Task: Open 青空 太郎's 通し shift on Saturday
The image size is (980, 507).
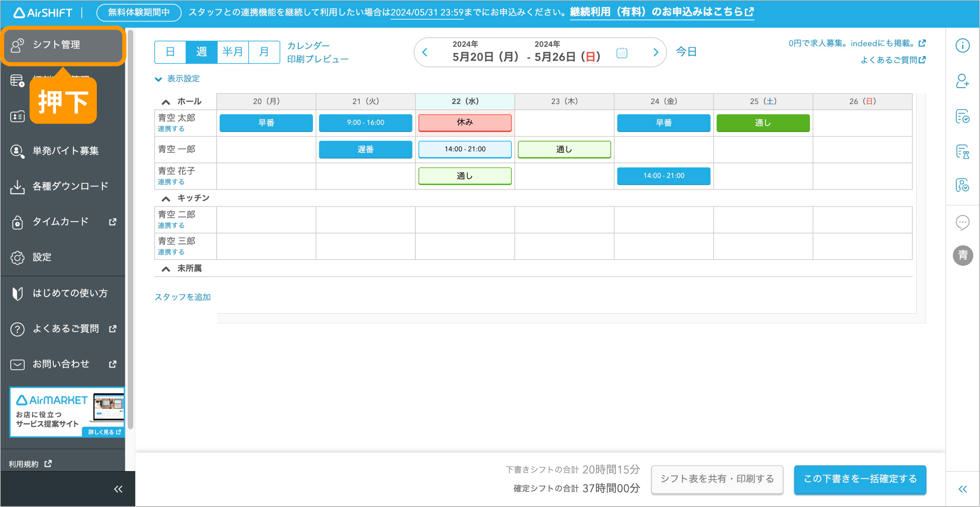Action: tap(763, 123)
